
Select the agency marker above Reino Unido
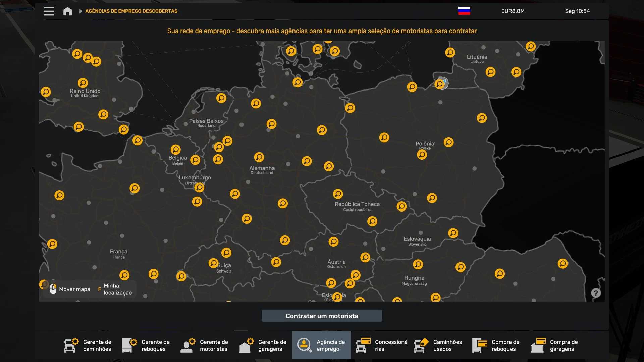pos(83,83)
